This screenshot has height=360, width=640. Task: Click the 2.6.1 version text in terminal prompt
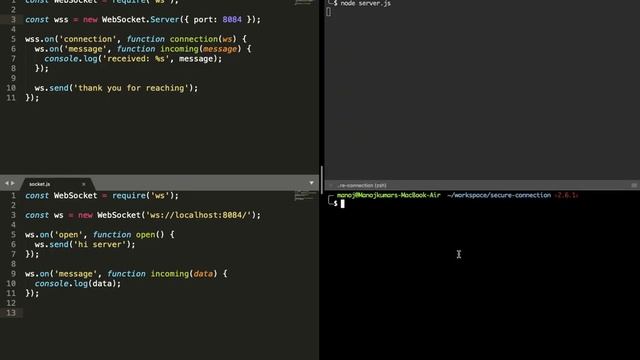coord(566,195)
